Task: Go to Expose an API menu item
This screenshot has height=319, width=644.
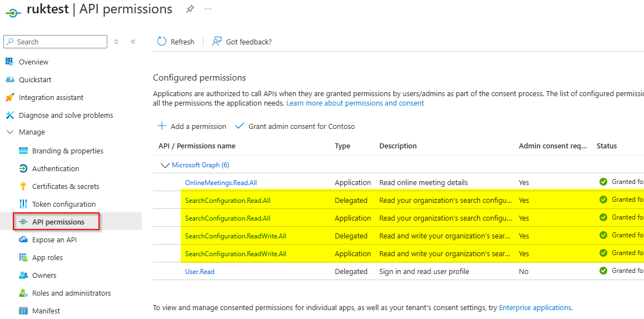Action: pos(55,240)
